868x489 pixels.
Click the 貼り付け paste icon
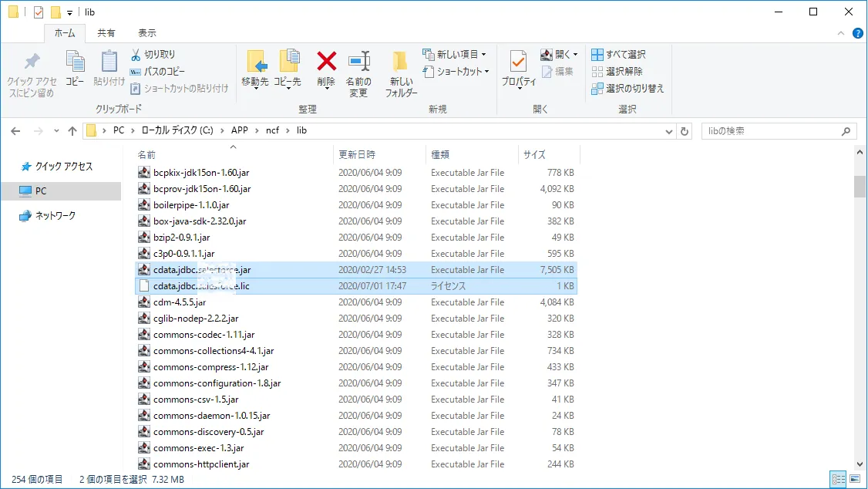(109, 62)
